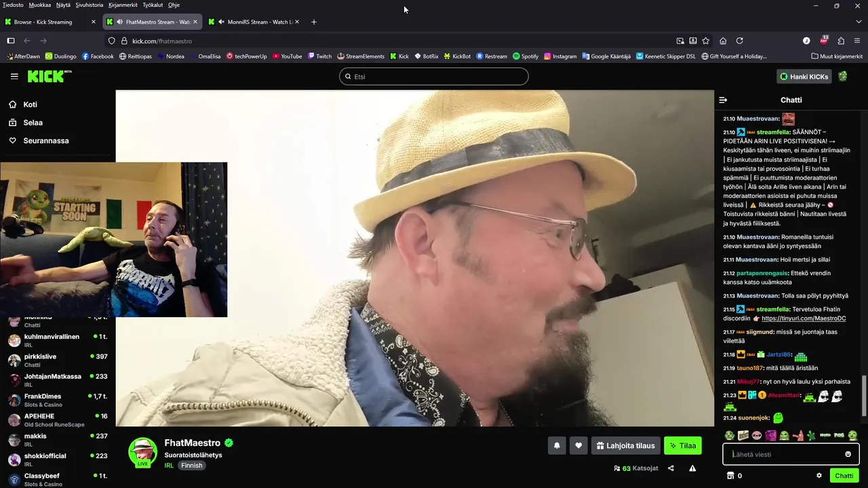
Task: Click the browser back arrow
Action: pyautogui.click(x=27, y=41)
